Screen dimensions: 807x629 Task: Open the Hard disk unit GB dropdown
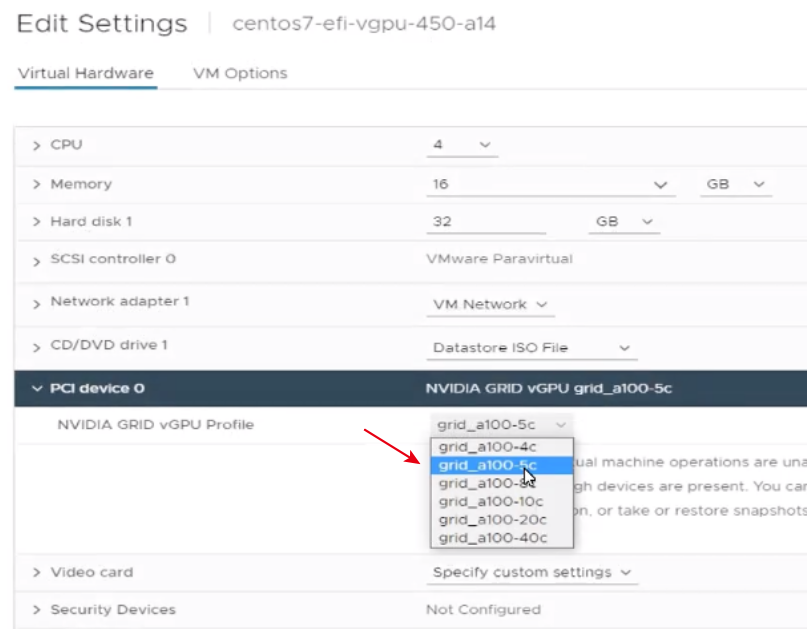(x=624, y=221)
